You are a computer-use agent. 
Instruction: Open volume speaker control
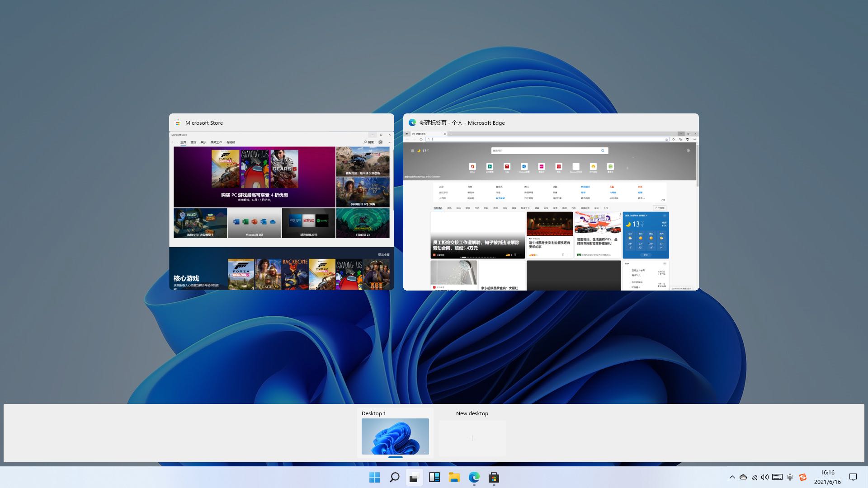(x=765, y=477)
